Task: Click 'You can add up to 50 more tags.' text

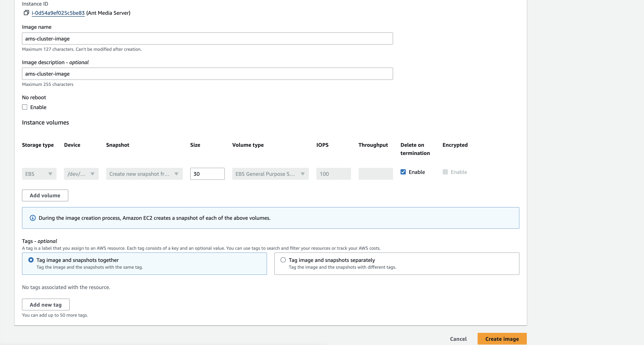Action: pyautogui.click(x=55, y=315)
